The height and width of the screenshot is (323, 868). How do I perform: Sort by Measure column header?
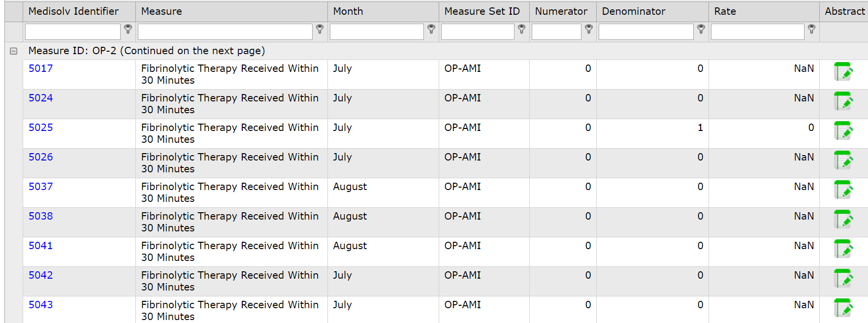161,11
